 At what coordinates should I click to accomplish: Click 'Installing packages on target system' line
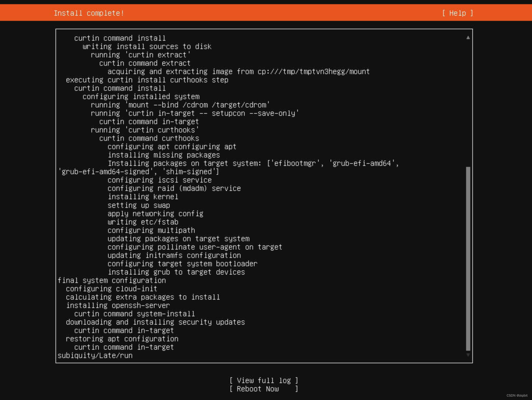click(228, 167)
